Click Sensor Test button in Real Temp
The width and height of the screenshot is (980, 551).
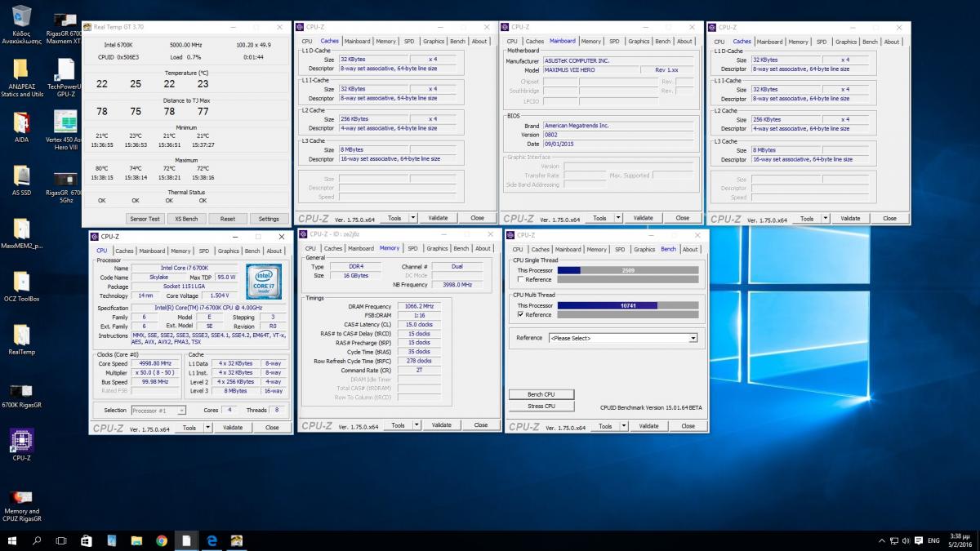(x=145, y=219)
